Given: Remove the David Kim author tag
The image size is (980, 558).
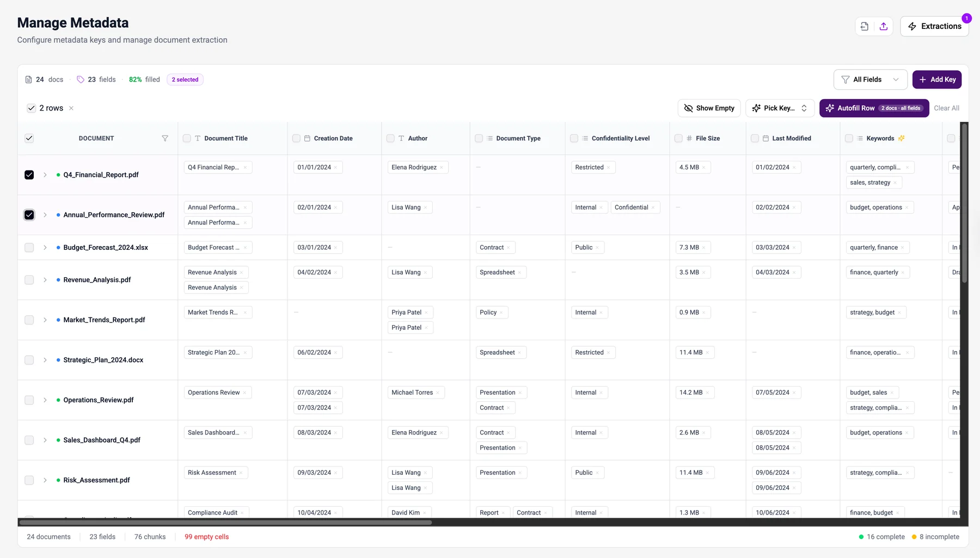Looking at the screenshot, I should tap(425, 513).
